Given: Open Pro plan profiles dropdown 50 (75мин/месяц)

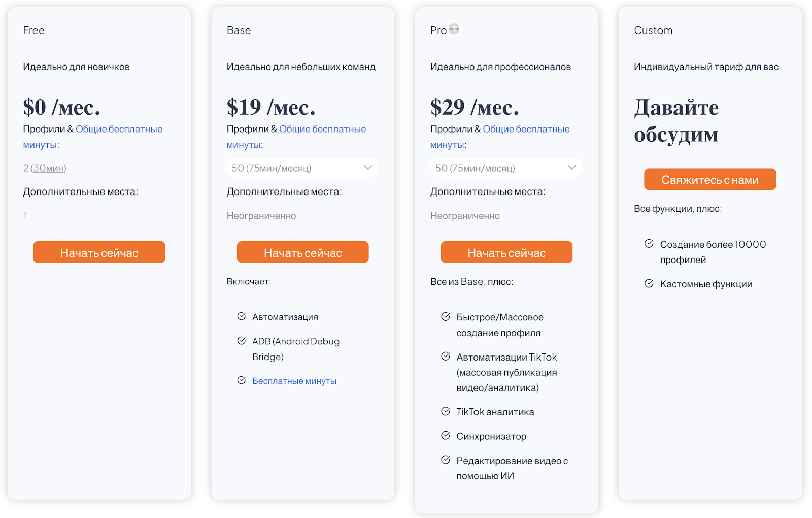Looking at the screenshot, I should [x=506, y=168].
